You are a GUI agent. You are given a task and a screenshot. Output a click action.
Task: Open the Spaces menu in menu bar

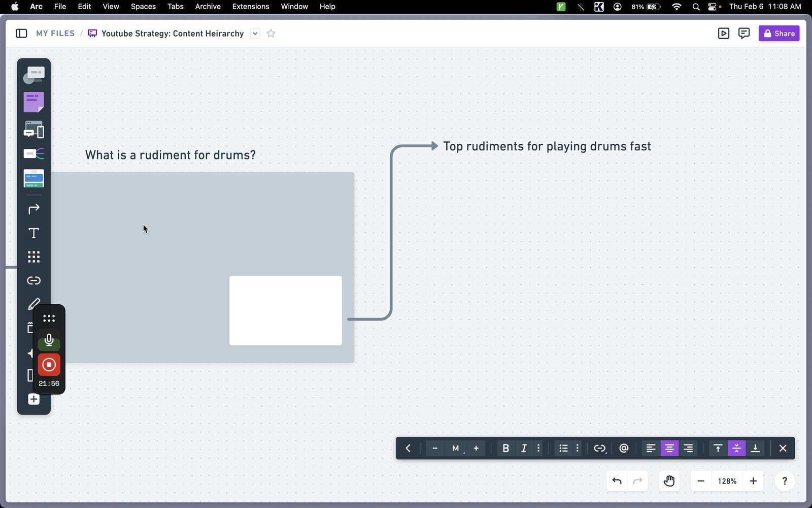click(143, 7)
